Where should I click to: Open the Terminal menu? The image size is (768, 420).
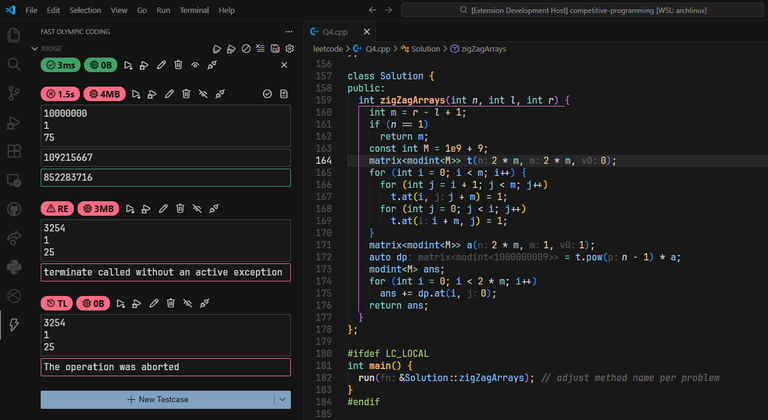[x=194, y=10]
